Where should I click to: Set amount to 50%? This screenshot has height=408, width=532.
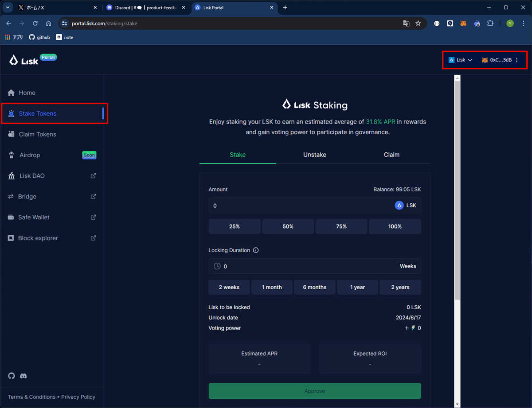[288, 226]
